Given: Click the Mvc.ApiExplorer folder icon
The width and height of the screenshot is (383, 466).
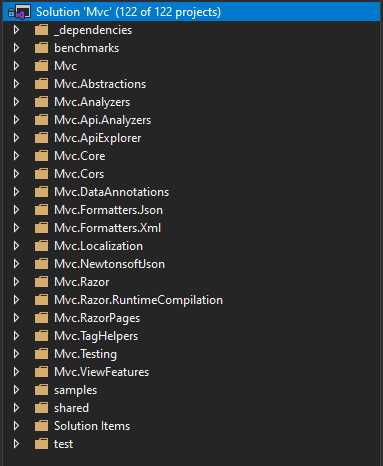Looking at the screenshot, I should click(41, 138).
